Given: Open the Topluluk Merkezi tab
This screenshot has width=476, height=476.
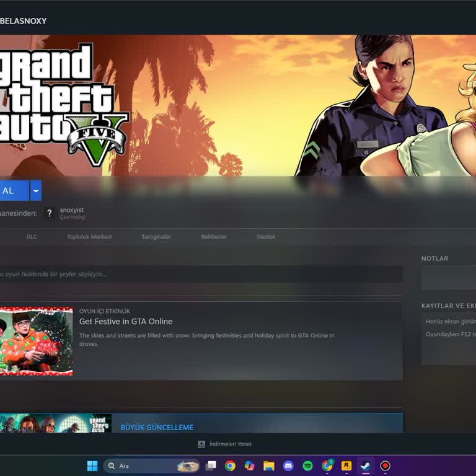Looking at the screenshot, I should click(x=89, y=237).
